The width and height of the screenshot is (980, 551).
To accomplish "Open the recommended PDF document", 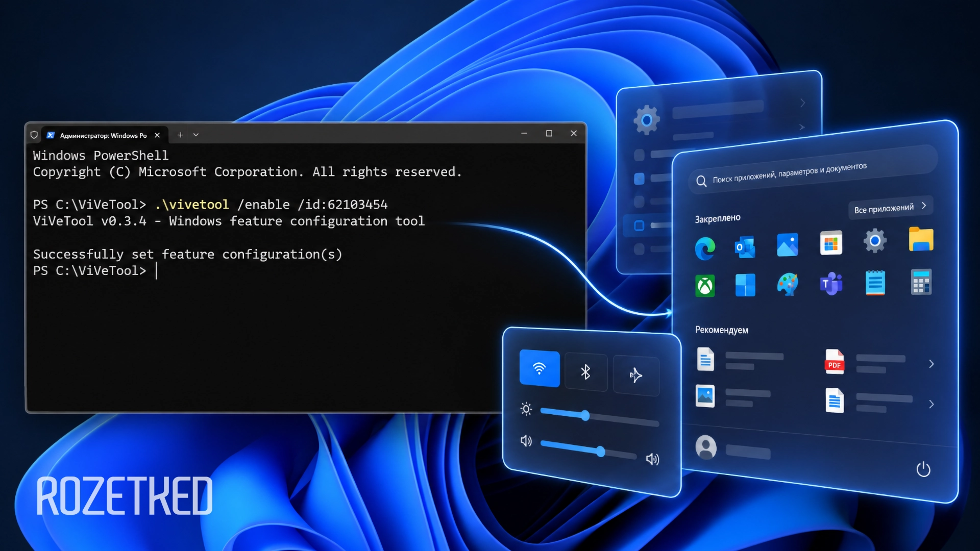I will (834, 362).
